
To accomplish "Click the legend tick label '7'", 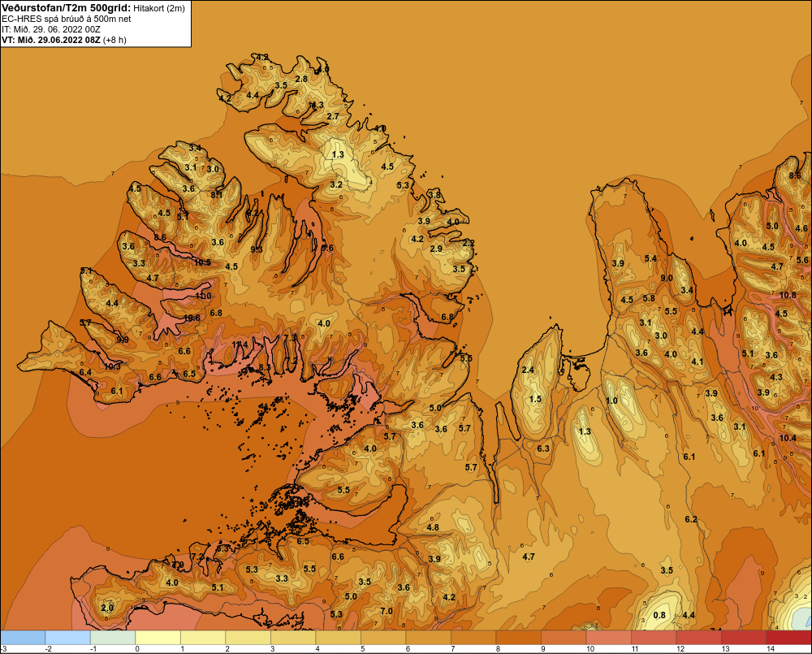I will (x=452, y=649).
